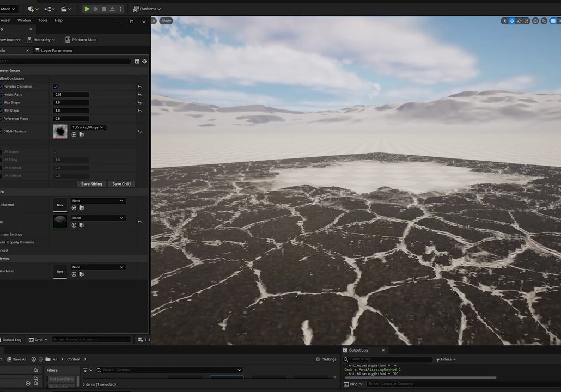Click the Save Sibling button
The width and height of the screenshot is (561, 392).
point(92,184)
